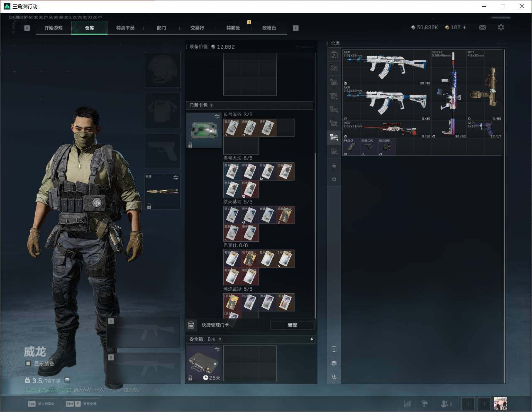Click the flag icon in bottom bar
Image resolution: width=532 pixels, height=412 pixels.
point(425,404)
